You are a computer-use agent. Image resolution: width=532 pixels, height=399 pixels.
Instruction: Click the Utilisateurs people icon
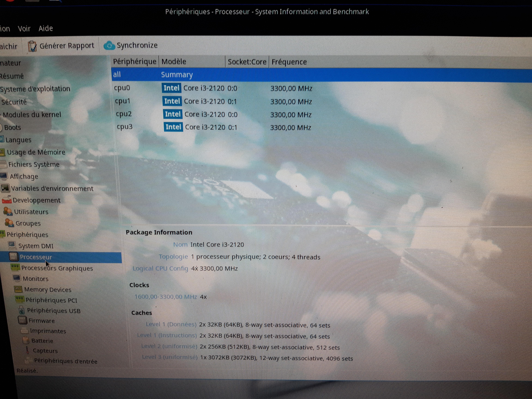8,211
